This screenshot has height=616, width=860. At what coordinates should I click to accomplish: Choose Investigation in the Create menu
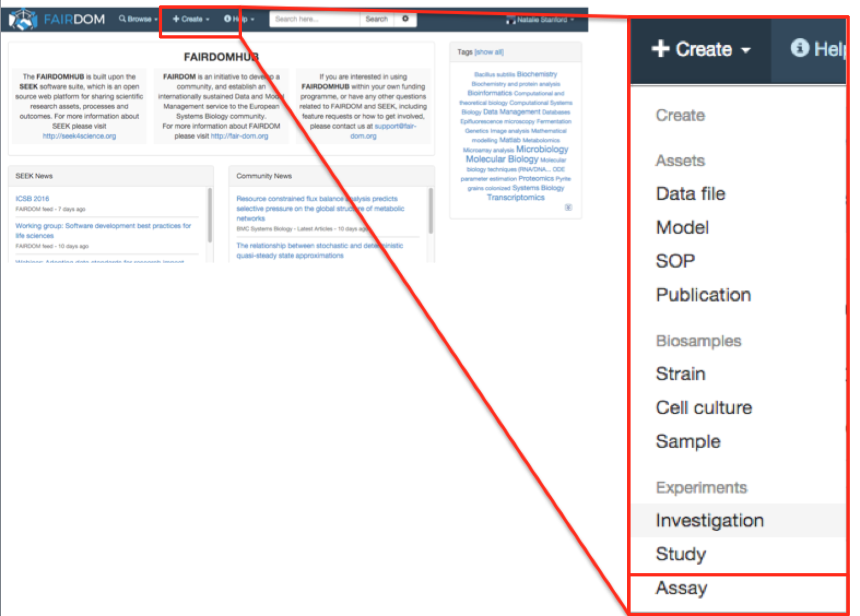click(x=709, y=520)
